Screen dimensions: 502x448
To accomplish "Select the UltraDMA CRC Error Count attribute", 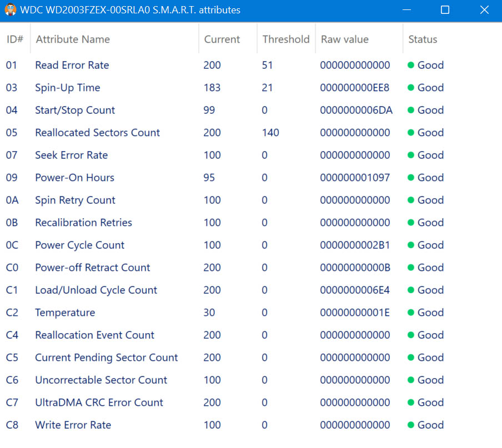I will pos(99,402).
